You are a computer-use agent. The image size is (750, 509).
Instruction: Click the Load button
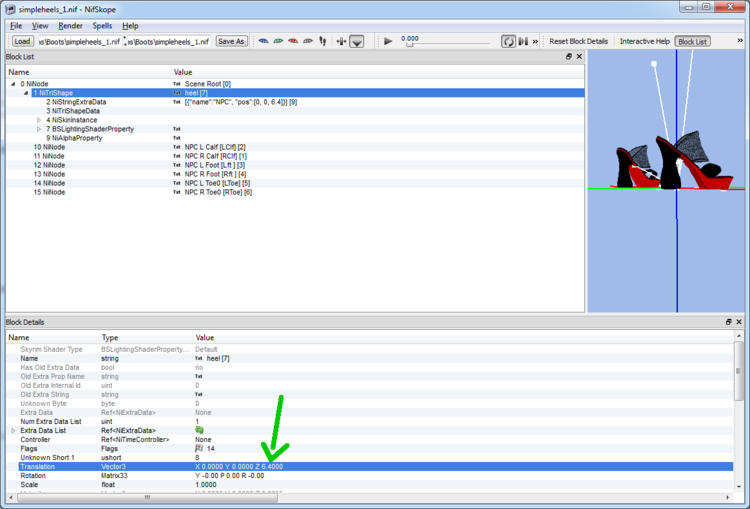click(22, 42)
